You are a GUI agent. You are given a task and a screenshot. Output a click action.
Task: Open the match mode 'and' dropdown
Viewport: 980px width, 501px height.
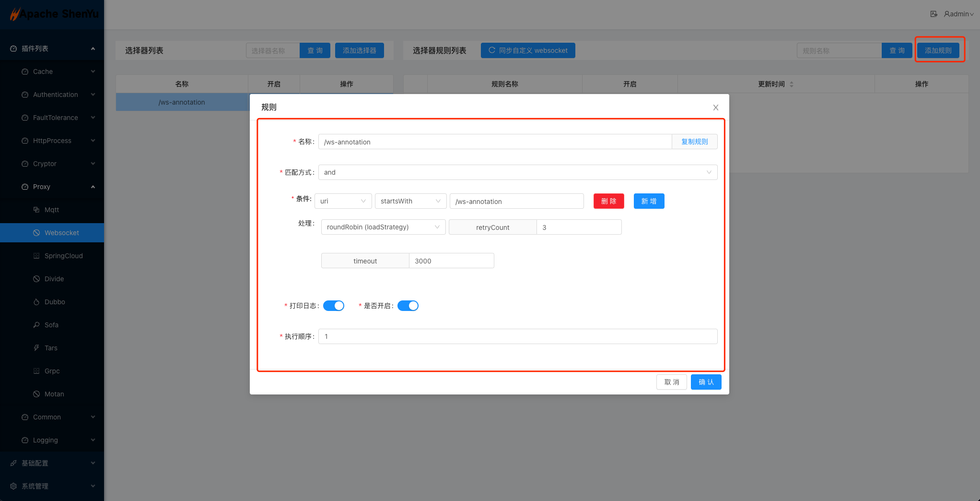517,172
